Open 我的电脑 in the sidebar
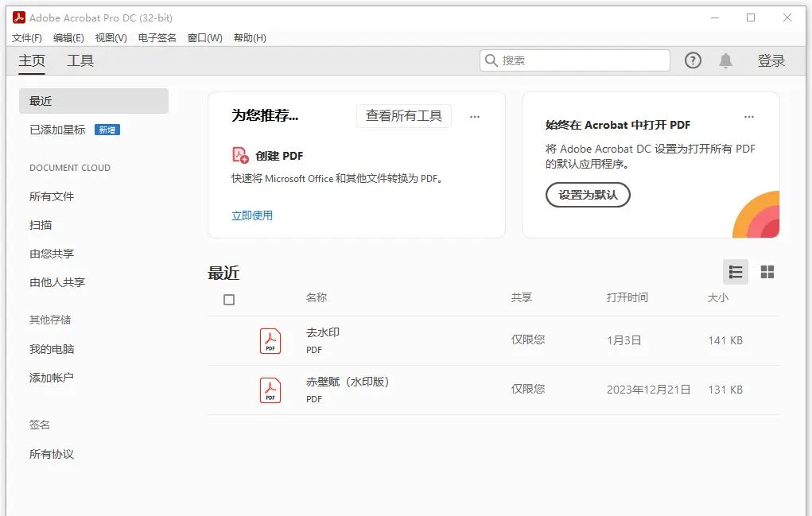The image size is (812, 516). [x=52, y=349]
